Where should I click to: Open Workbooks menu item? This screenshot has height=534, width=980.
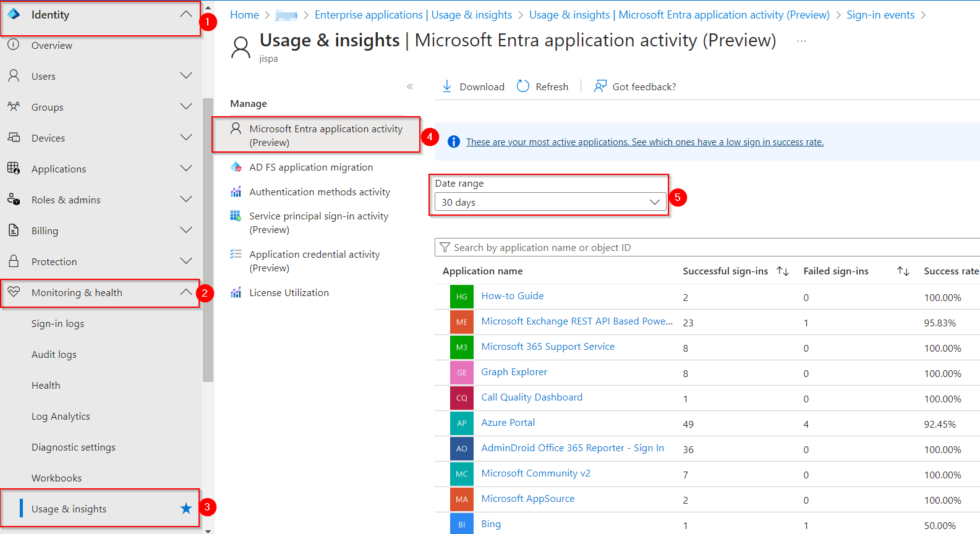(56, 478)
